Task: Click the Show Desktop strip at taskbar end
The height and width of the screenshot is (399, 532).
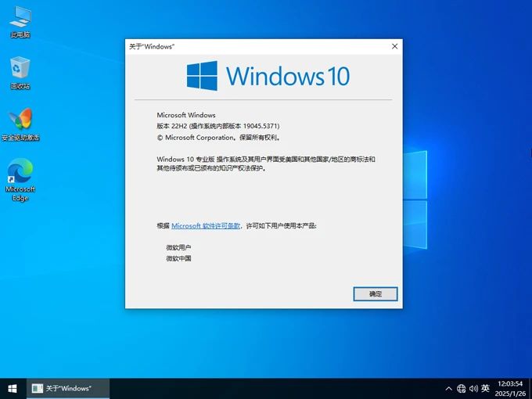Action: [x=530, y=388]
